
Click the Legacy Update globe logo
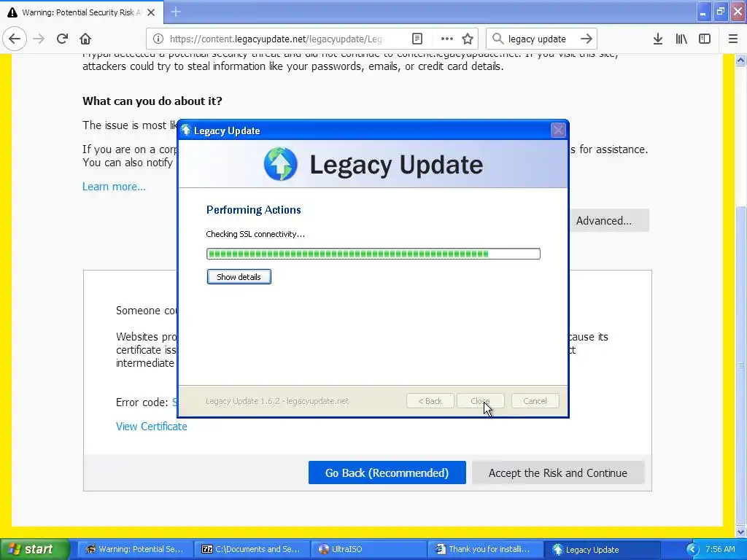pos(281,164)
